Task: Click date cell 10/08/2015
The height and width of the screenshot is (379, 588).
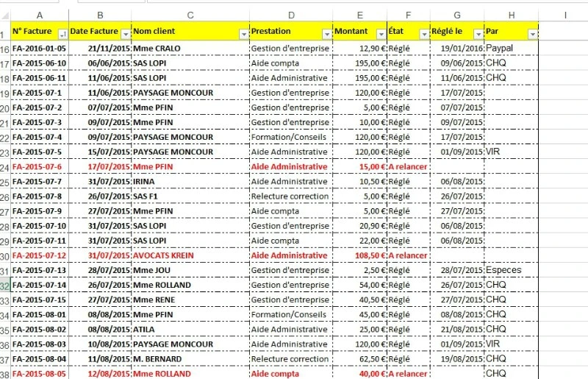Action: click(x=100, y=344)
